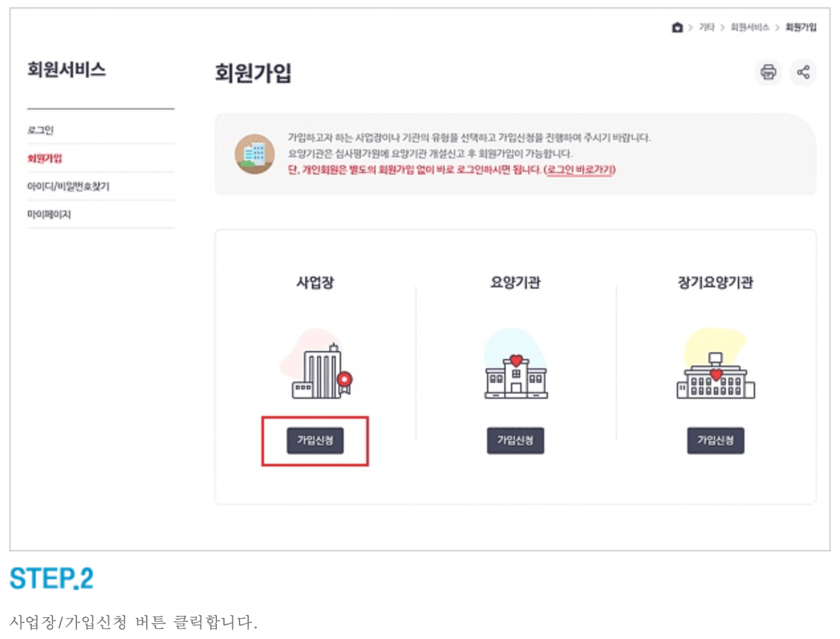The image size is (840, 639).
Task: Click the home icon in the breadcrumb
Action: 676,28
